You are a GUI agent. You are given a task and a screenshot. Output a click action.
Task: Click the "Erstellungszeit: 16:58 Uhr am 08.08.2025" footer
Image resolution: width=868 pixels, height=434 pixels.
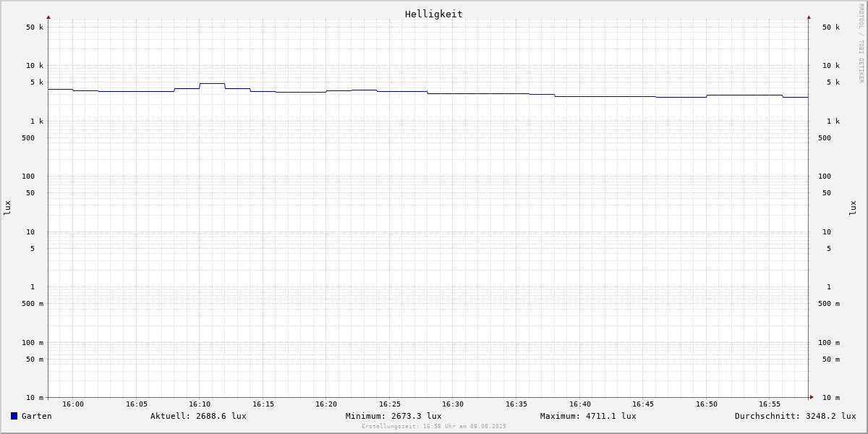point(434,427)
